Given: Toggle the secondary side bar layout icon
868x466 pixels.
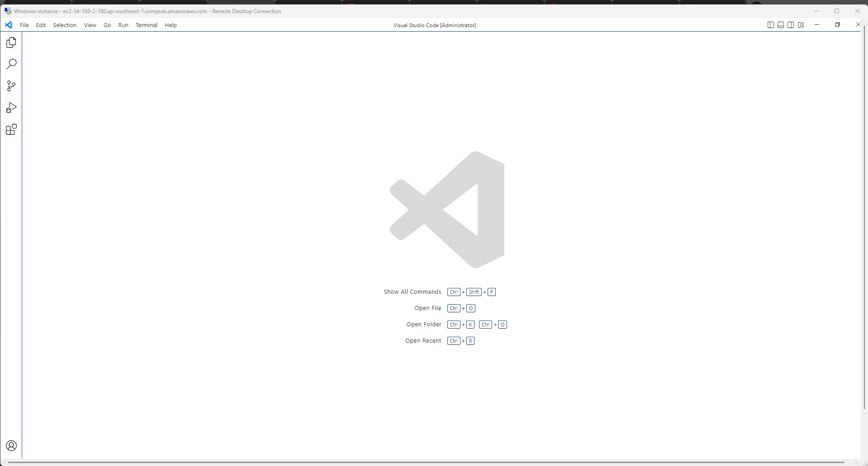Looking at the screenshot, I should [791, 25].
